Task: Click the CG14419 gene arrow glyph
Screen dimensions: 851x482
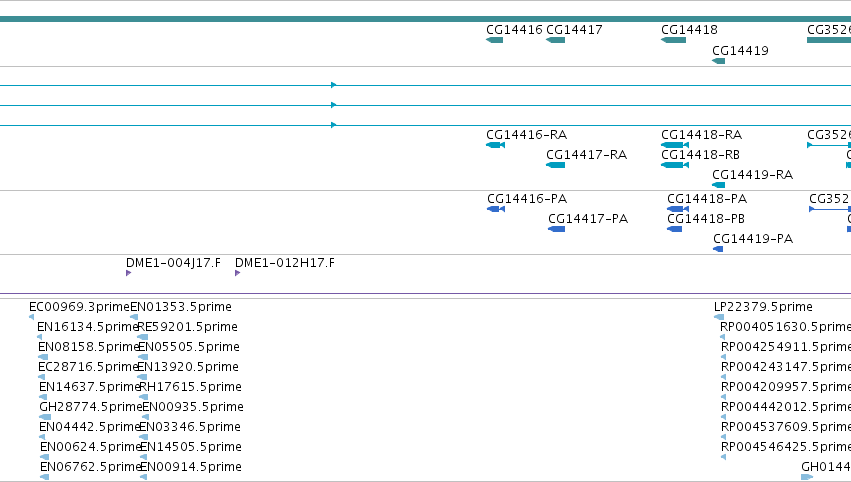Action: tap(718, 61)
